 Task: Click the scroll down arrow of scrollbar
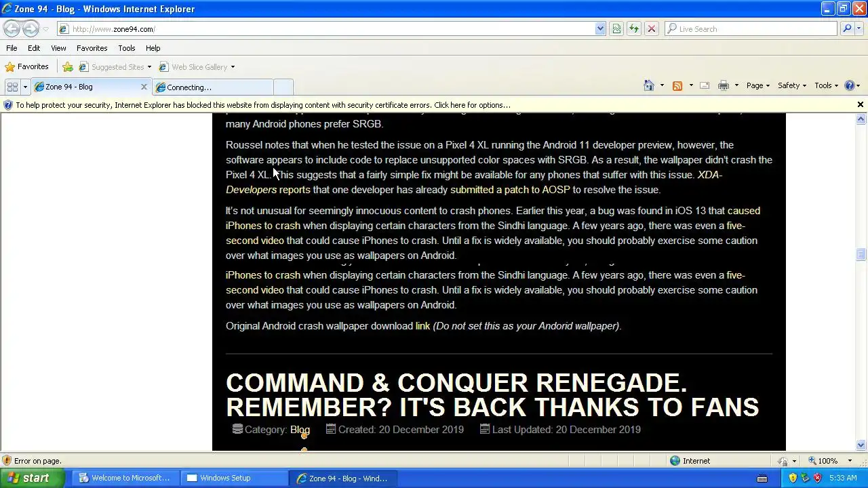click(861, 445)
